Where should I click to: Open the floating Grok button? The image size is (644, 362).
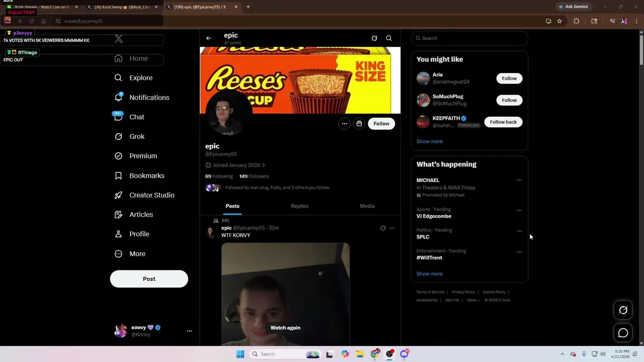(x=623, y=310)
